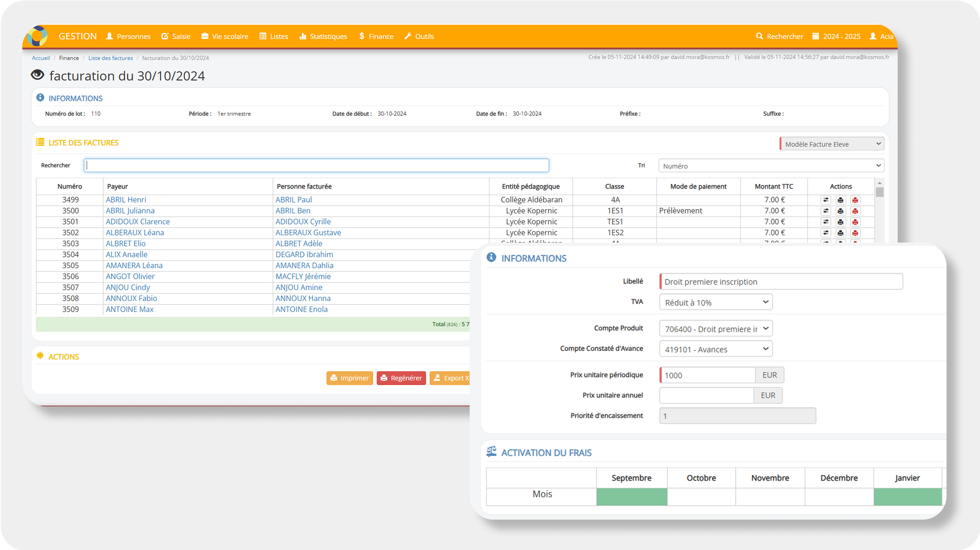The height and width of the screenshot is (550, 980).
Task: Open the Saisie menu
Action: tap(176, 36)
